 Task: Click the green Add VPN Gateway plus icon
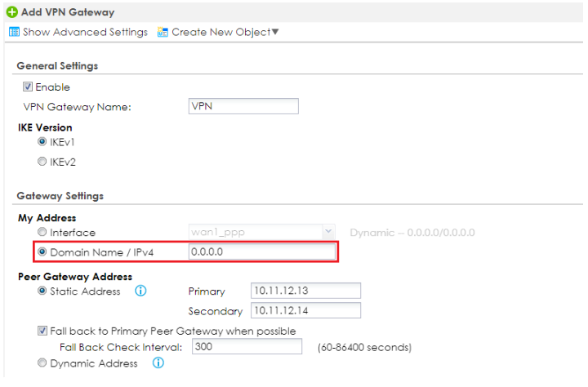point(11,12)
